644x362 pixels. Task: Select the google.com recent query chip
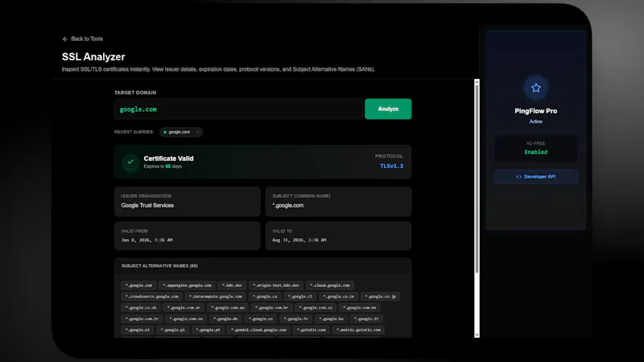180,132
